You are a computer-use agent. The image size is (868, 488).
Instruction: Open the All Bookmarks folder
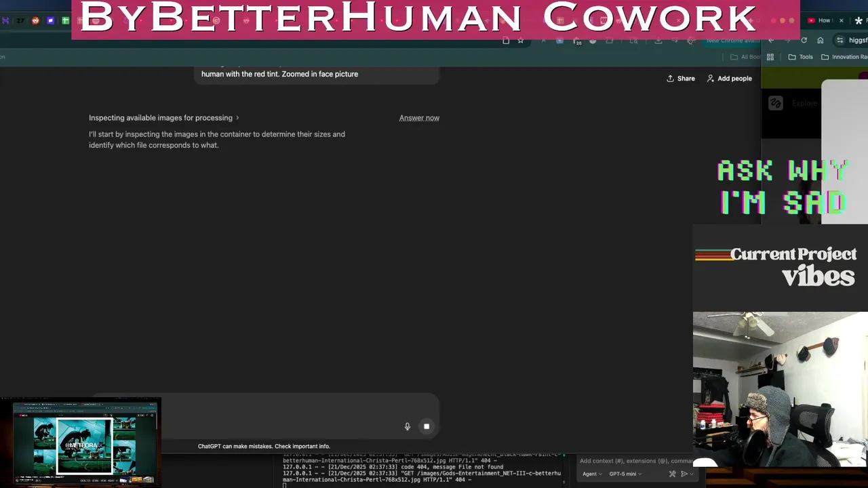click(745, 57)
